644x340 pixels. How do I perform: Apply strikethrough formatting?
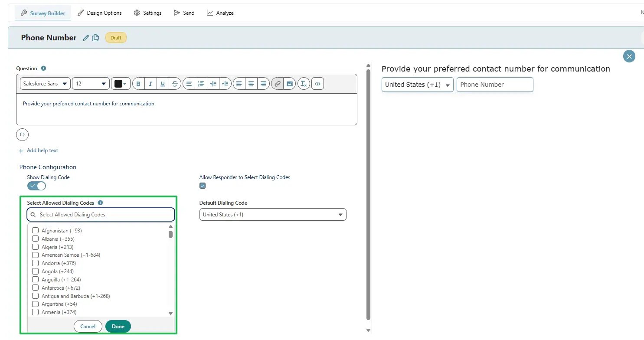175,84
